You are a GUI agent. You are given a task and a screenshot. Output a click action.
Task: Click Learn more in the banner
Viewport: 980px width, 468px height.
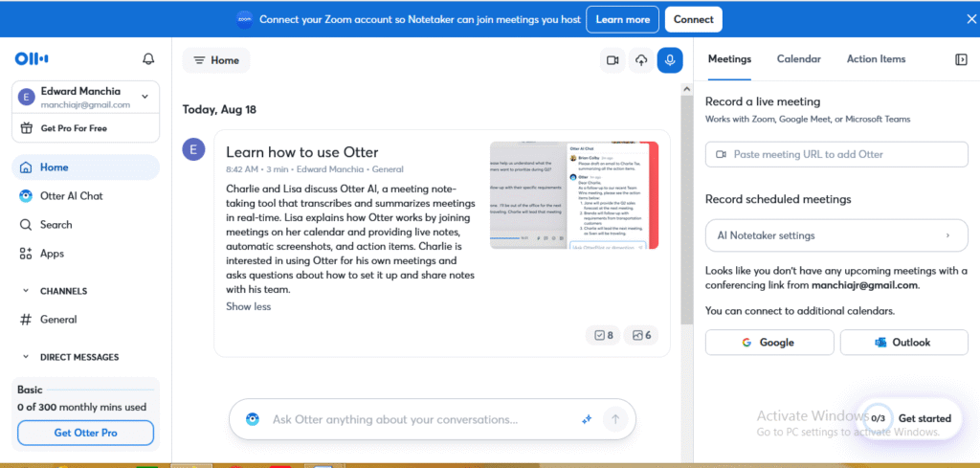(x=622, y=19)
